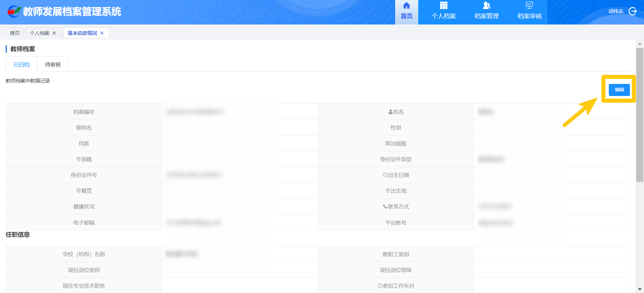644x293 pixels.
Task: Click the 身份证件类型 label cell
Action: coord(396,159)
